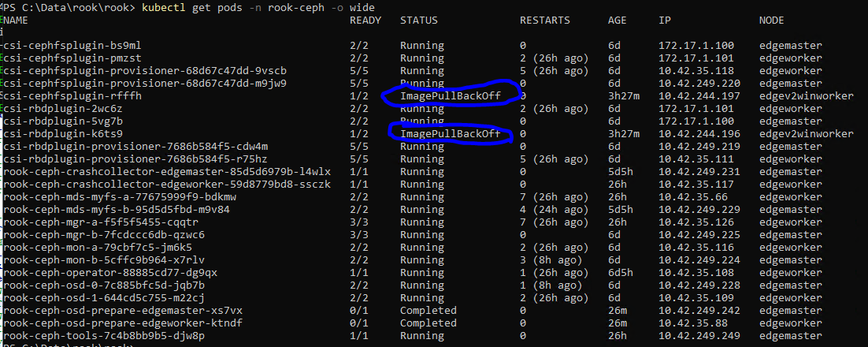This screenshot has height=347, width=868.
Task: Select the STATUS column header
Action: (x=419, y=21)
